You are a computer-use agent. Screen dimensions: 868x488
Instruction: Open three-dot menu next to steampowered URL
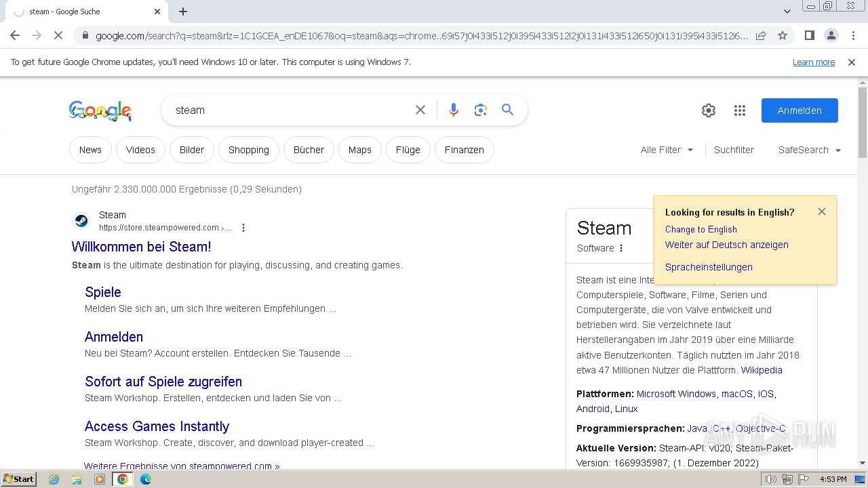[243, 228]
